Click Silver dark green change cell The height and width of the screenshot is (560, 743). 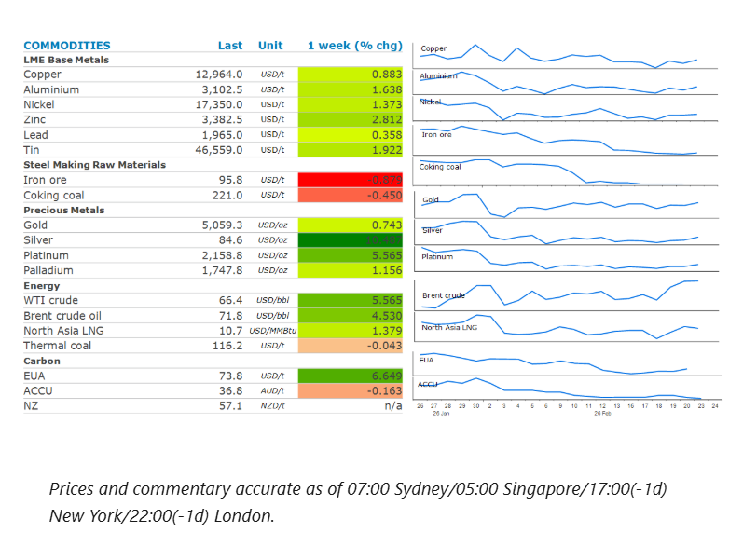[351, 240]
